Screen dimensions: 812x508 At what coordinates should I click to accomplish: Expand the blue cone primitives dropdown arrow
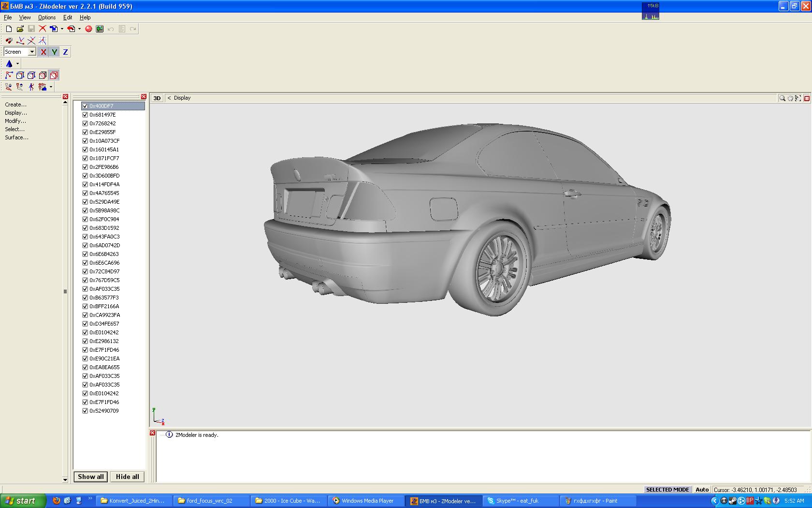pyautogui.click(x=18, y=64)
